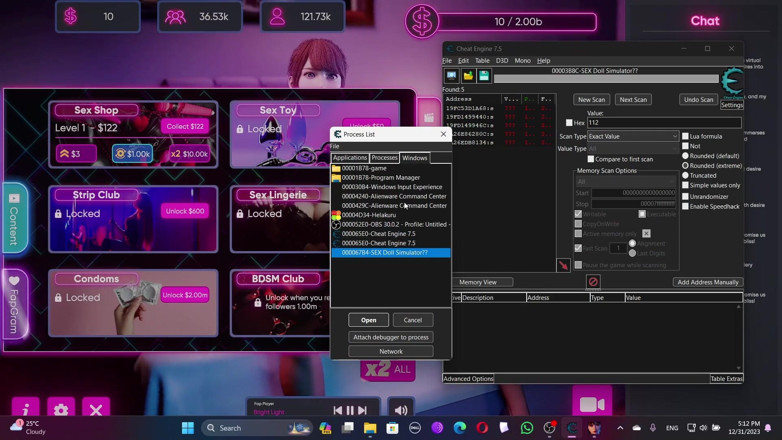Enable Simple values only checkbox
The height and width of the screenshot is (440, 782).
685,185
